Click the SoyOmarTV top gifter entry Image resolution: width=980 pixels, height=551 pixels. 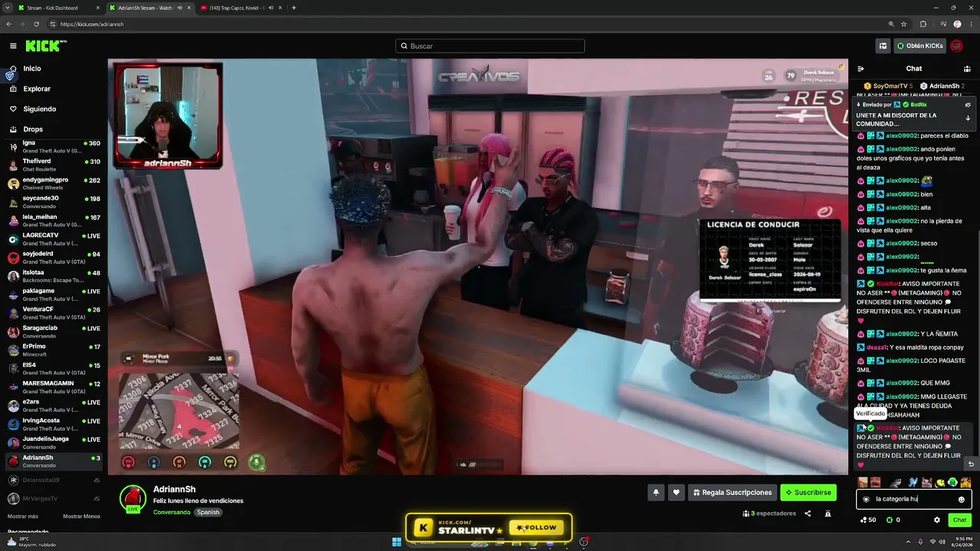(x=888, y=86)
